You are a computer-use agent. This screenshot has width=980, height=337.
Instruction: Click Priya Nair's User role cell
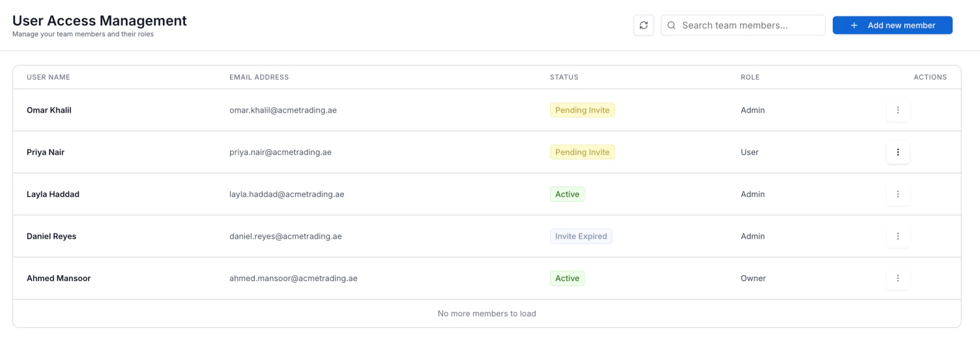(750, 152)
